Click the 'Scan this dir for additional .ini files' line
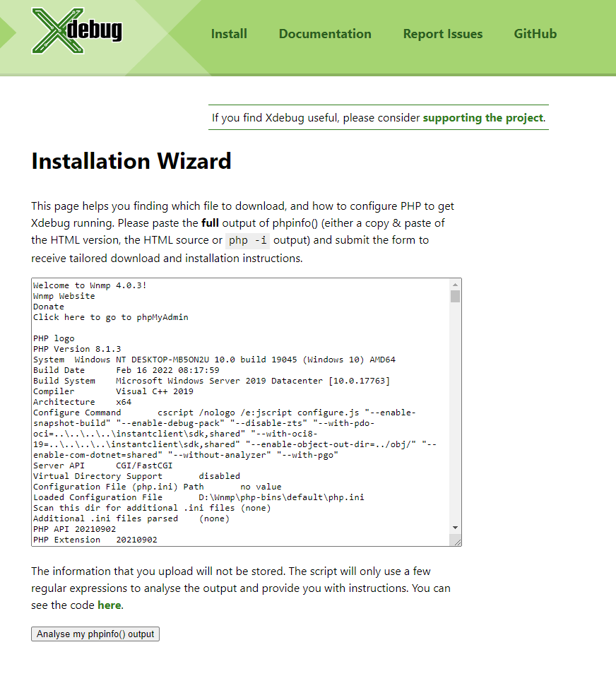The height and width of the screenshot is (676, 616). [152, 508]
